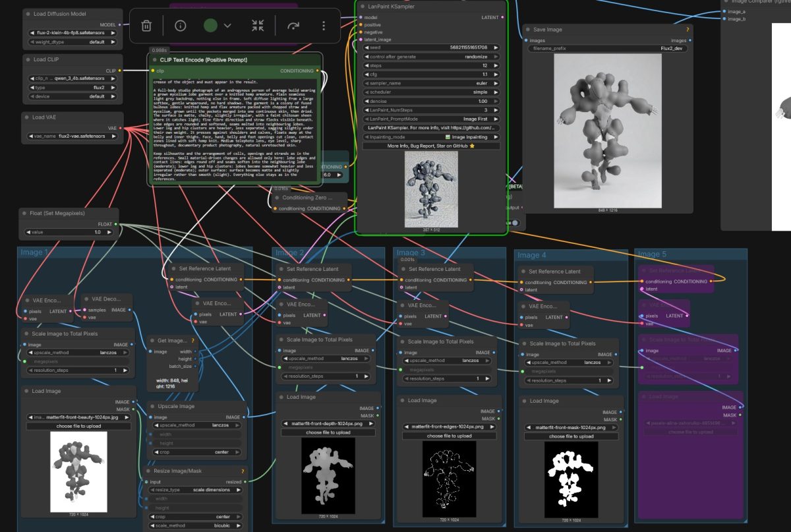This screenshot has width=791, height=532.
Task: Open node info via the circled i icon
Action: [x=180, y=26]
